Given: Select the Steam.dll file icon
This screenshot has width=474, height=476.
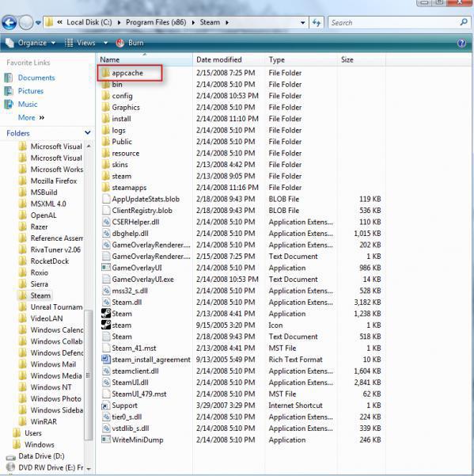Looking at the screenshot, I should [x=106, y=302].
